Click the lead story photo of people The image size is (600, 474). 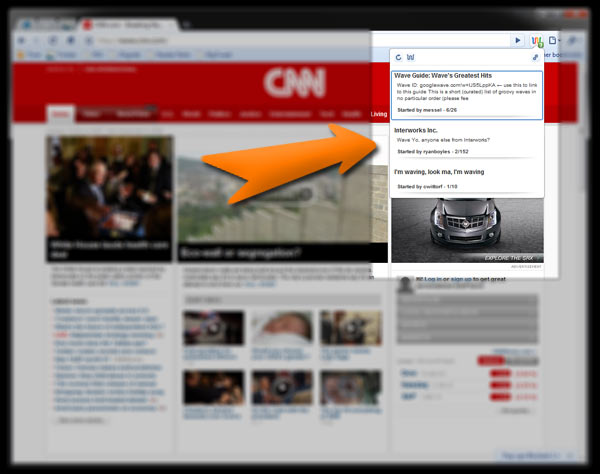tap(108, 186)
